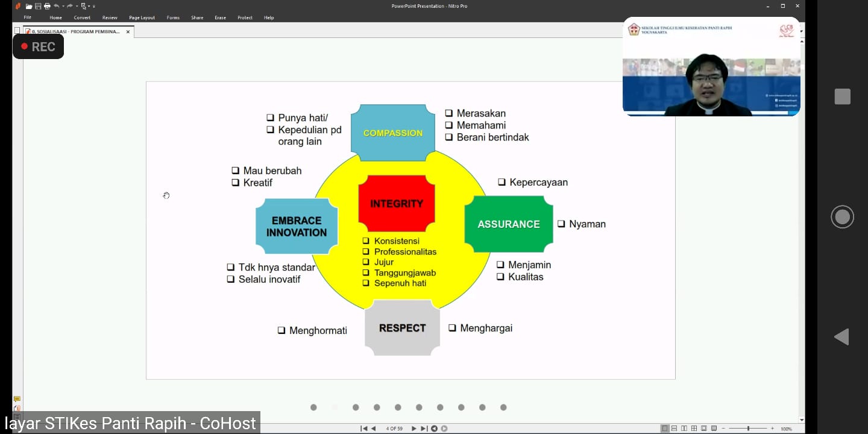Click the Open file folder icon
The height and width of the screenshot is (434, 868).
[x=29, y=6]
